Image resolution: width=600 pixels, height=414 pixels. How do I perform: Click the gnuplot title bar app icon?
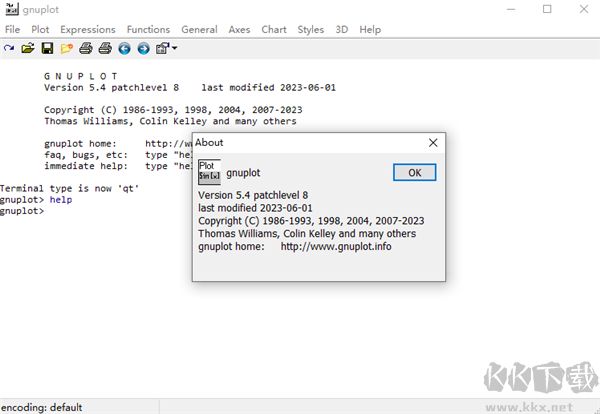click(x=12, y=9)
